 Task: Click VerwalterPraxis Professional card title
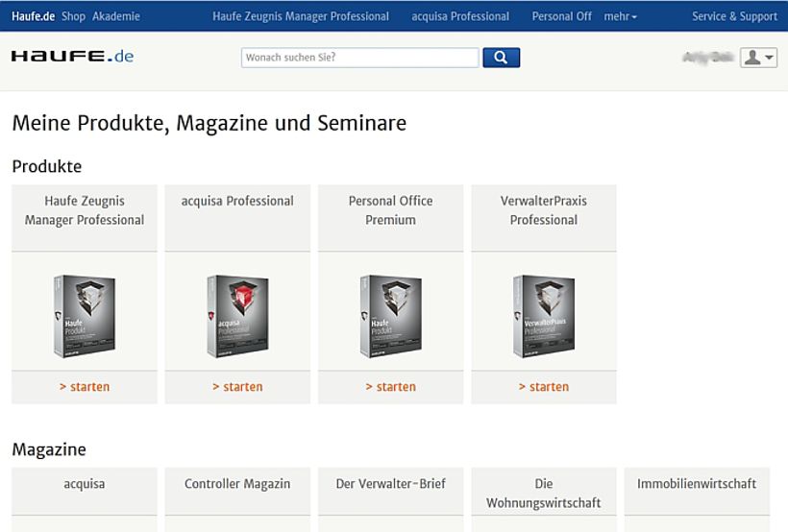[544, 210]
